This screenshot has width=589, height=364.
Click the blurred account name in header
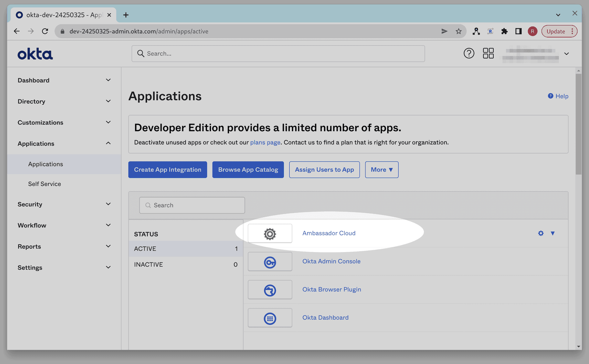(x=530, y=54)
